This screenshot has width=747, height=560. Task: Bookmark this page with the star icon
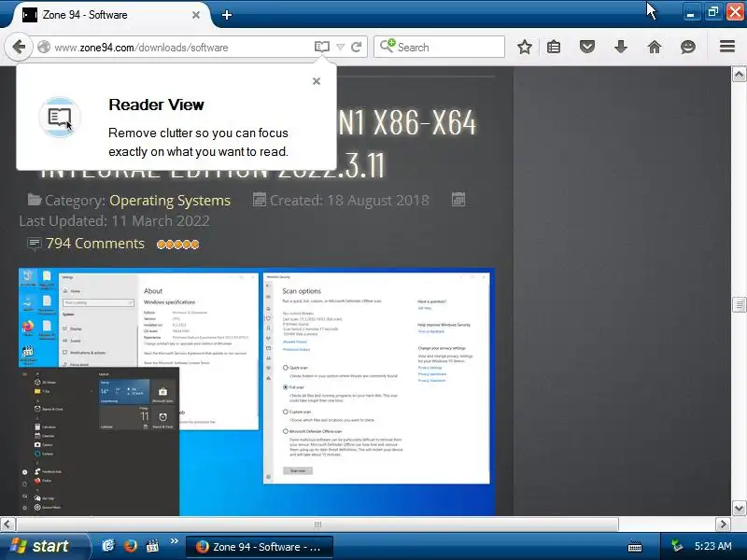(525, 47)
